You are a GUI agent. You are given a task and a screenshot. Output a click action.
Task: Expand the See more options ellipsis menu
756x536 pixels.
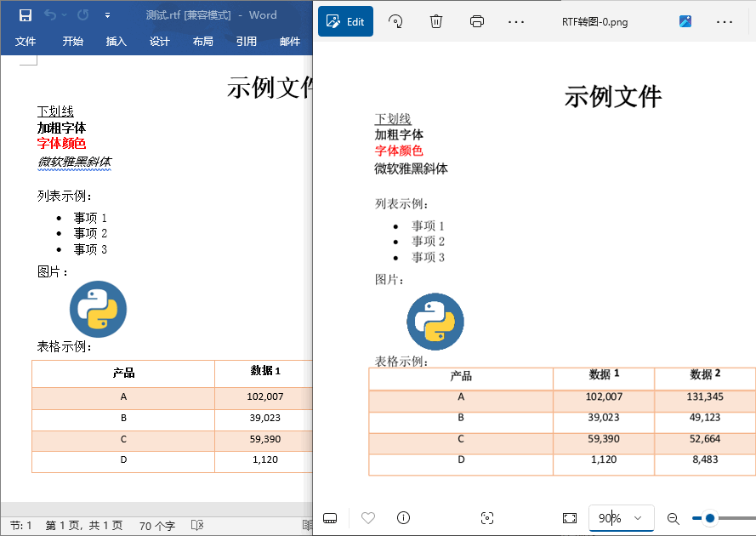point(515,21)
